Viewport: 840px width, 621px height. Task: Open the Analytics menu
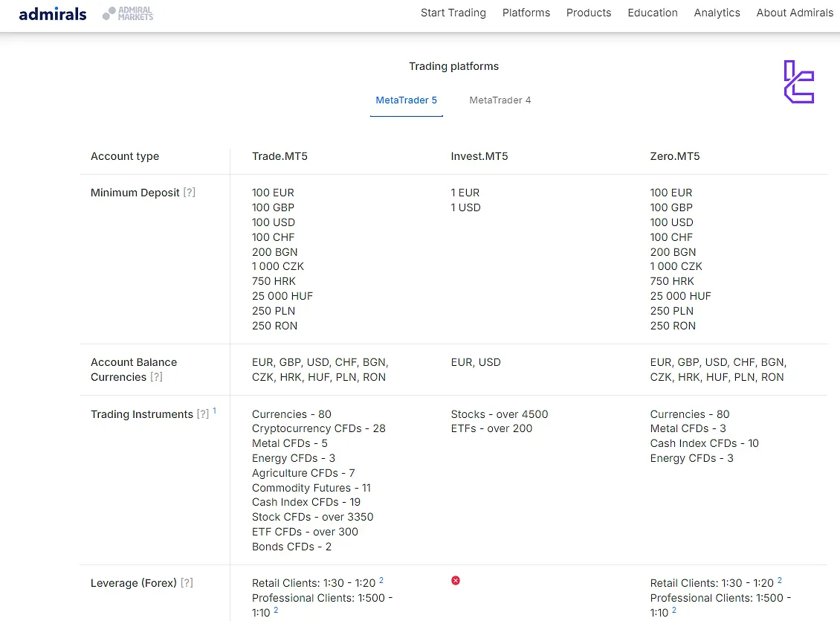pos(717,13)
